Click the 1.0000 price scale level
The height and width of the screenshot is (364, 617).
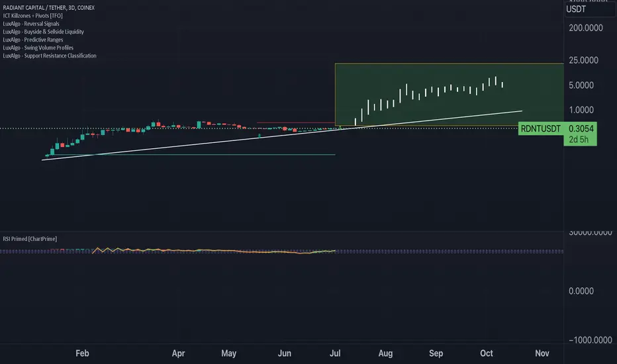tap(581, 110)
